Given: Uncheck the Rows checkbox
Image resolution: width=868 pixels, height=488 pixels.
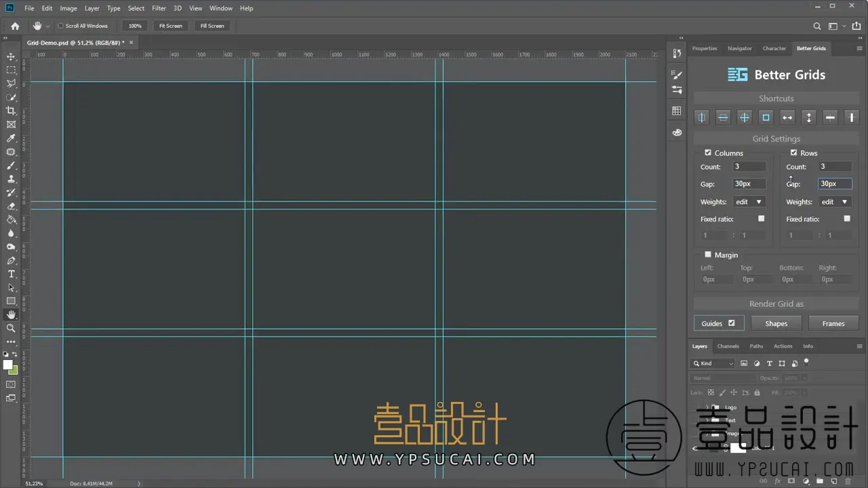Looking at the screenshot, I should 793,152.
